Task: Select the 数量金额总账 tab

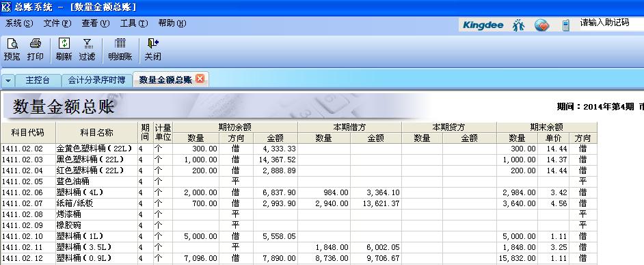Action: [165, 80]
